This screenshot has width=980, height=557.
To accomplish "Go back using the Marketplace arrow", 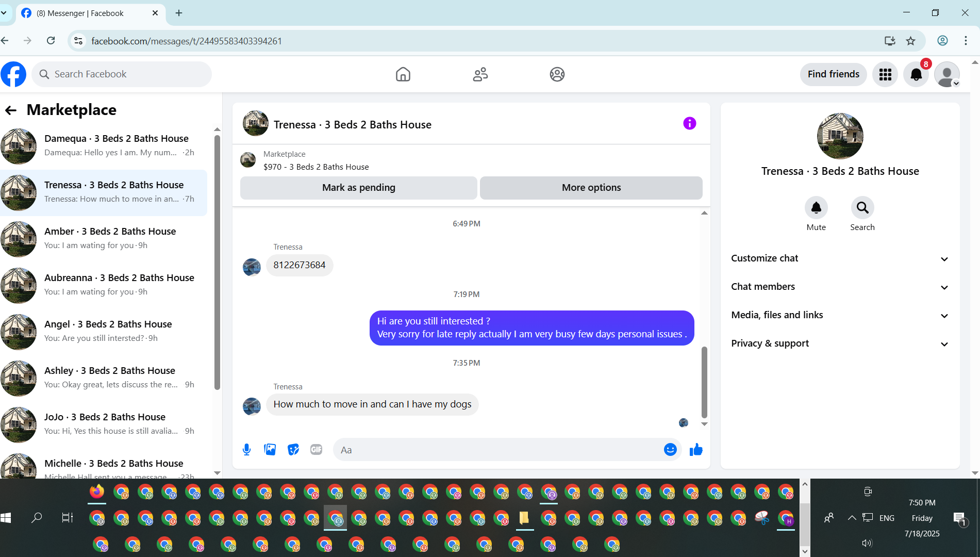I will (x=11, y=110).
